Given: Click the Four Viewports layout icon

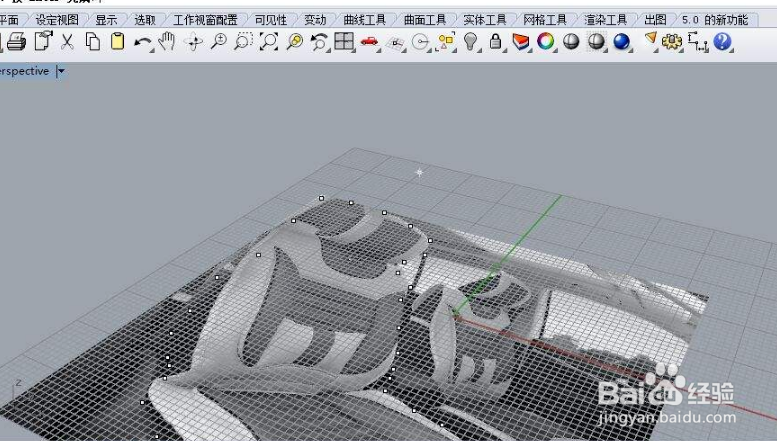Looking at the screenshot, I should tap(344, 42).
